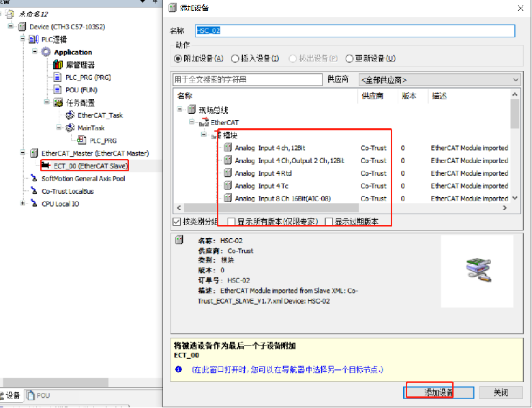
Task: Select Co-Trust LocalBus tree item
Action: tap(68, 191)
